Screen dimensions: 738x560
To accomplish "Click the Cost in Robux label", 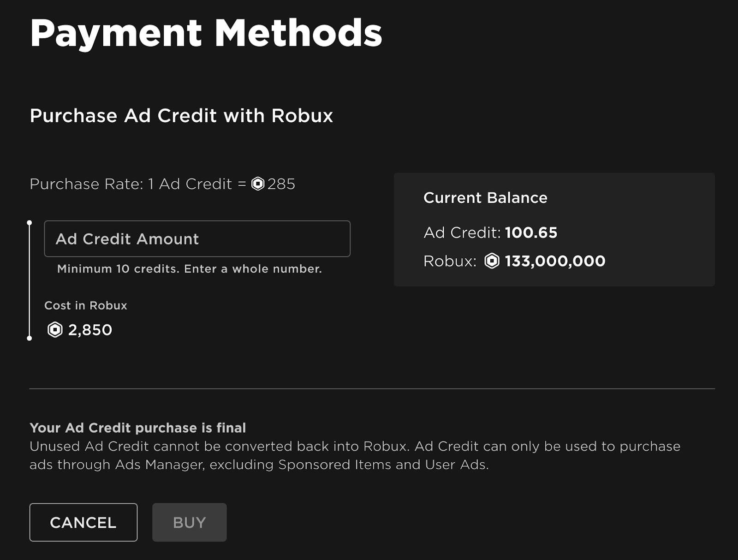I will coord(86,305).
